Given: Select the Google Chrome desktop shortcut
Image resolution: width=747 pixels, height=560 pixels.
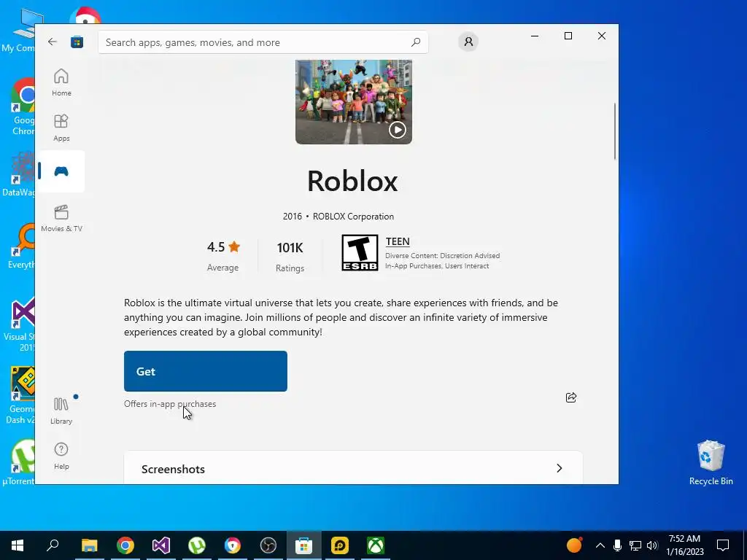Looking at the screenshot, I should 21,107.
